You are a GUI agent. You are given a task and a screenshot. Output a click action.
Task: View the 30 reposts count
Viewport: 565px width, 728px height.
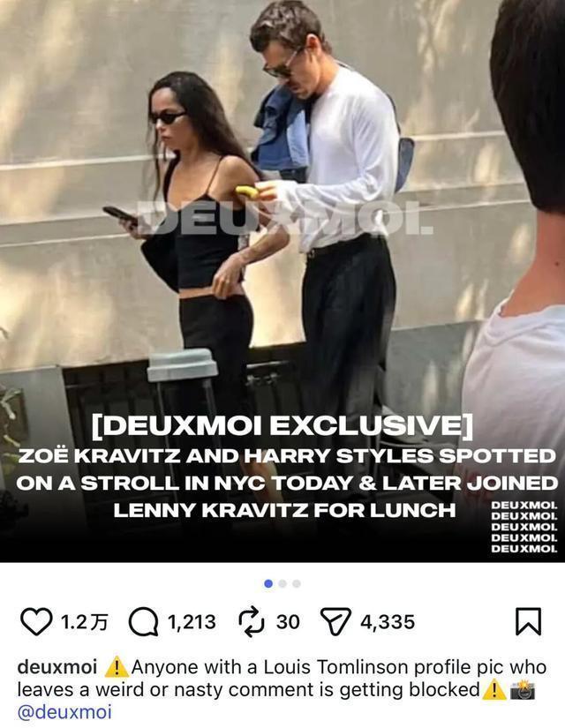pos(288,622)
